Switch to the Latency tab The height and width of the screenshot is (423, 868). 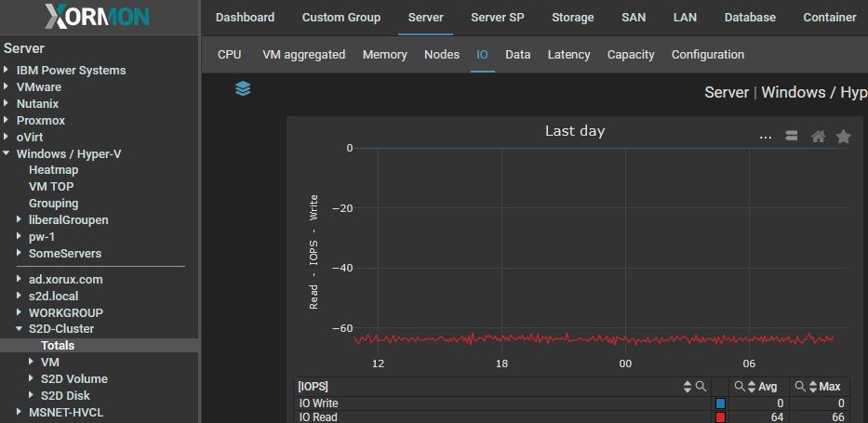point(568,55)
